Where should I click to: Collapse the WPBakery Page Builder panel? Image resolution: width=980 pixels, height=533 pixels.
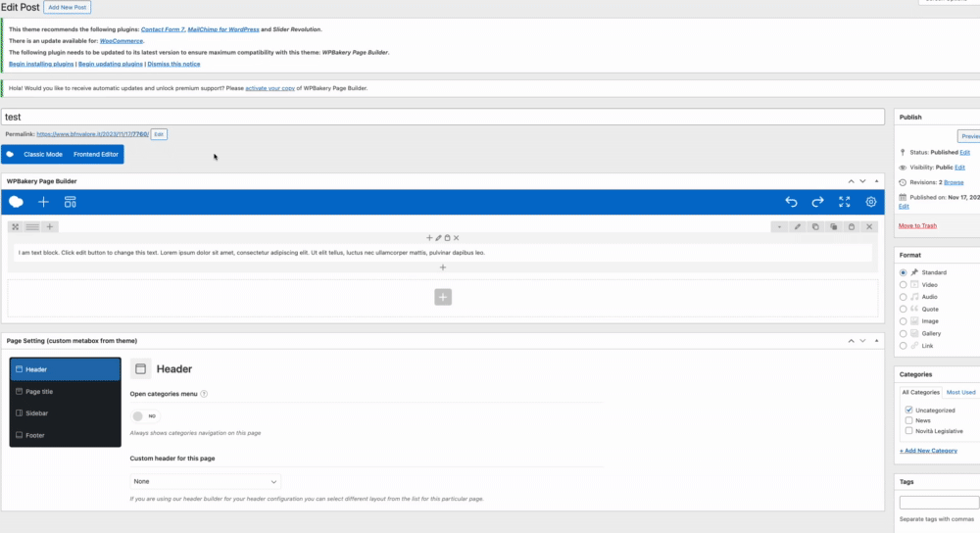pyautogui.click(x=876, y=181)
